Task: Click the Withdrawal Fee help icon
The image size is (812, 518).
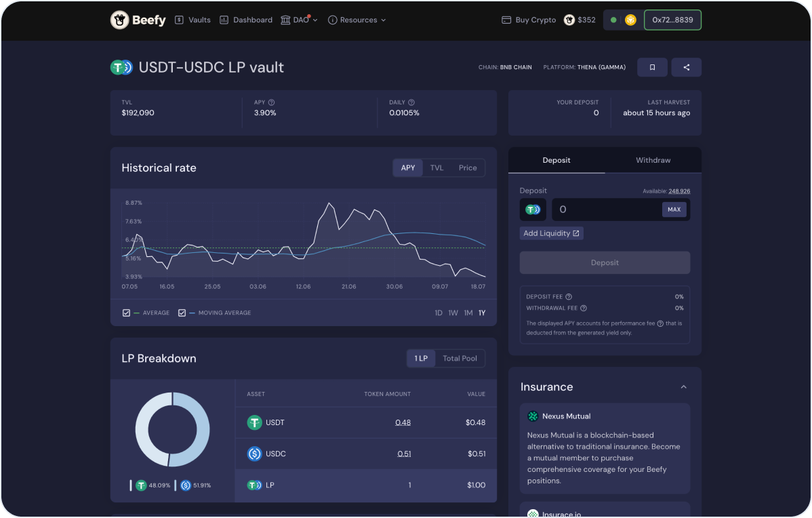Action: coord(583,308)
